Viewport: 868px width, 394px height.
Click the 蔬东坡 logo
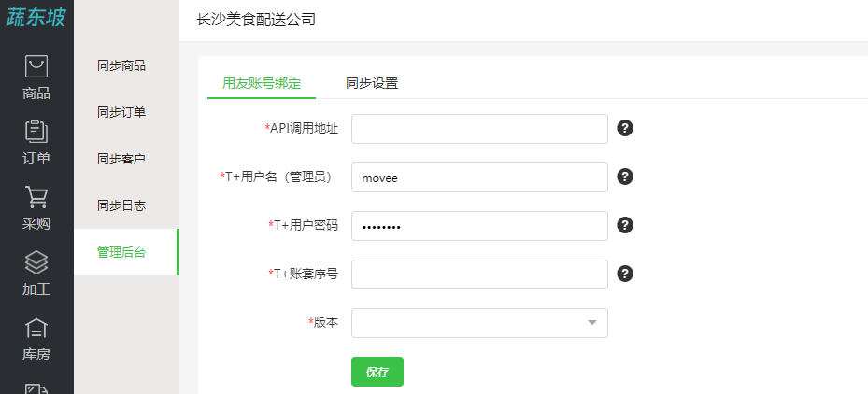pos(36,17)
